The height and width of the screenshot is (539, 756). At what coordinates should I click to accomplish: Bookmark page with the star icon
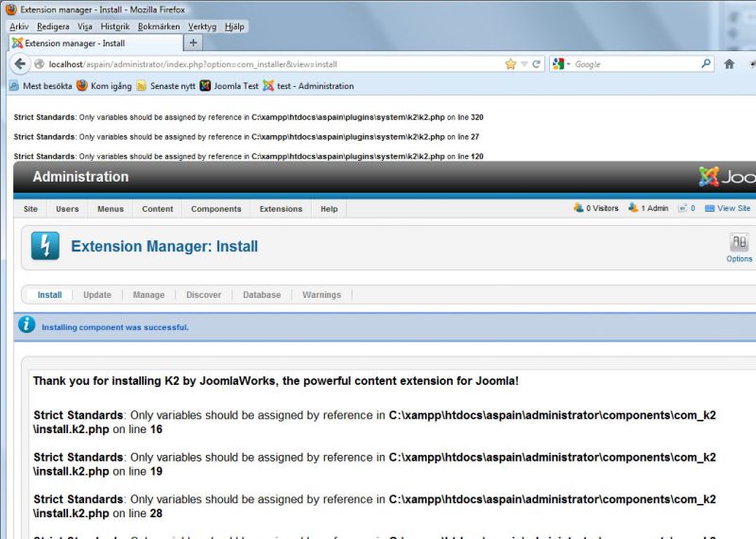click(x=510, y=64)
